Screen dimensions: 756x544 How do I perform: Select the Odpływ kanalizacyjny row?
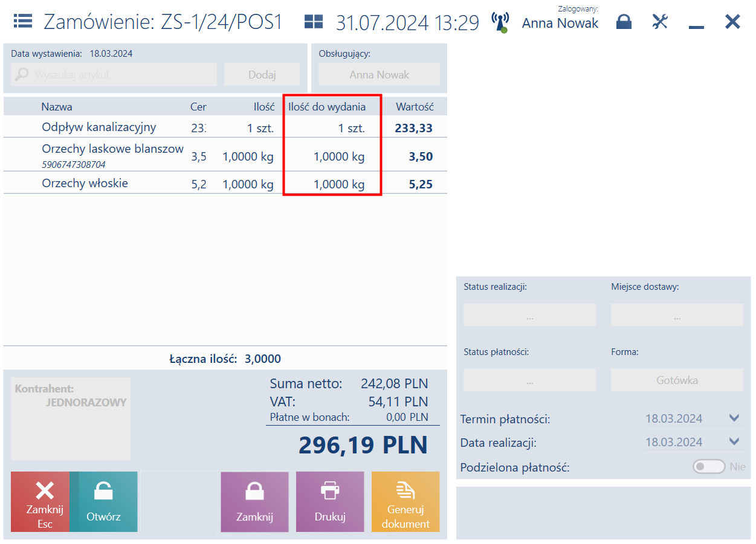pyautogui.click(x=225, y=127)
